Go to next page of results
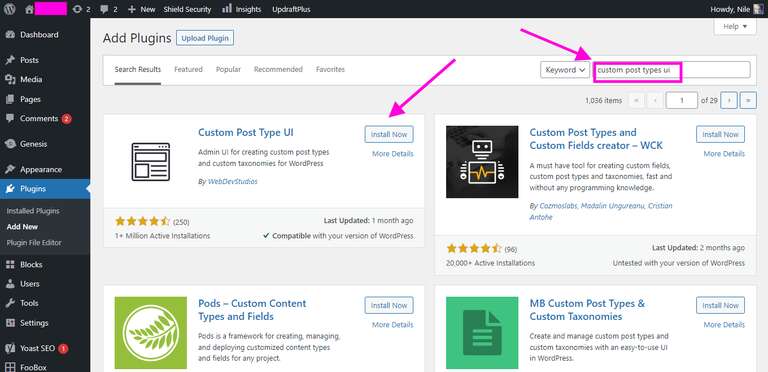The height and width of the screenshot is (372, 768). tap(729, 100)
